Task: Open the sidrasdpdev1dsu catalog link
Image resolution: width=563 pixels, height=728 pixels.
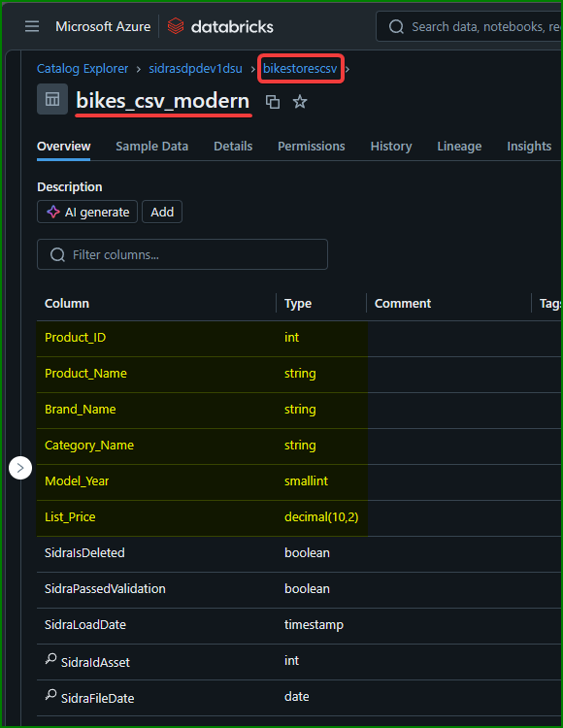Action: (195, 69)
